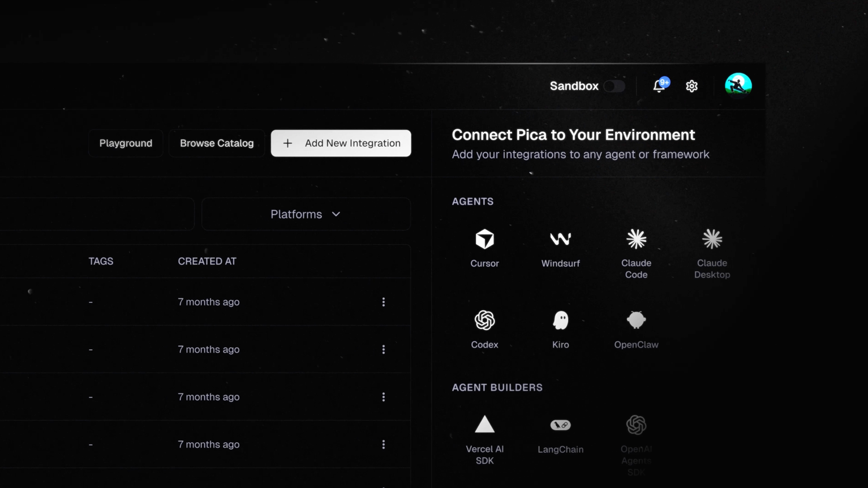Screen dimensions: 868x488
Task: Open the notifications bell
Action: (x=659, y=85)
